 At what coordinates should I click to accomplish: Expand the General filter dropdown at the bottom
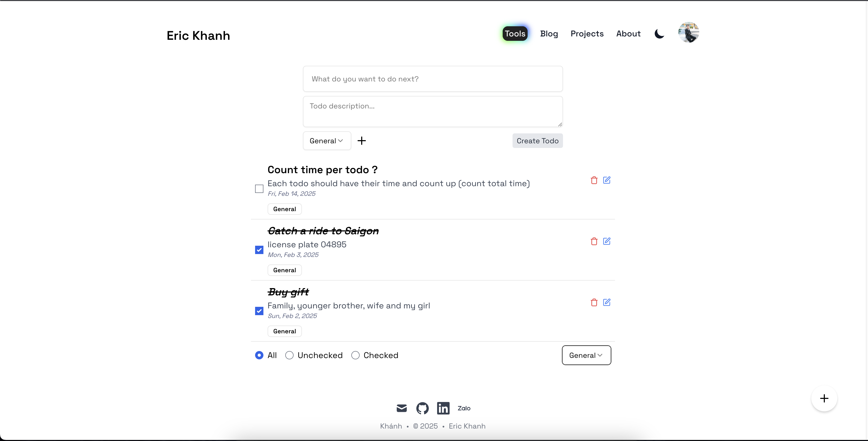click(x=586, y=355)
